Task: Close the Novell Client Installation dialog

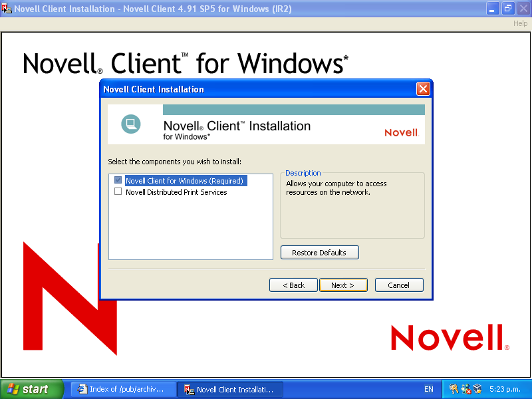Action: tap(423, 89)
